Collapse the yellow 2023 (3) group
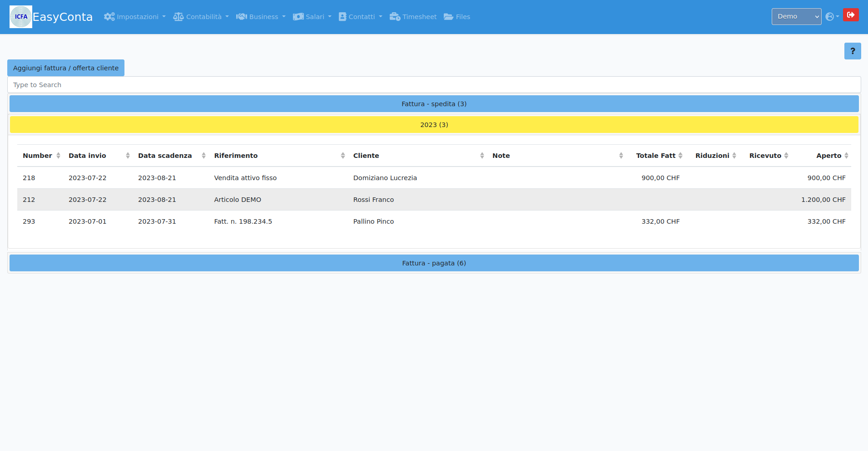 click(434, 125)
